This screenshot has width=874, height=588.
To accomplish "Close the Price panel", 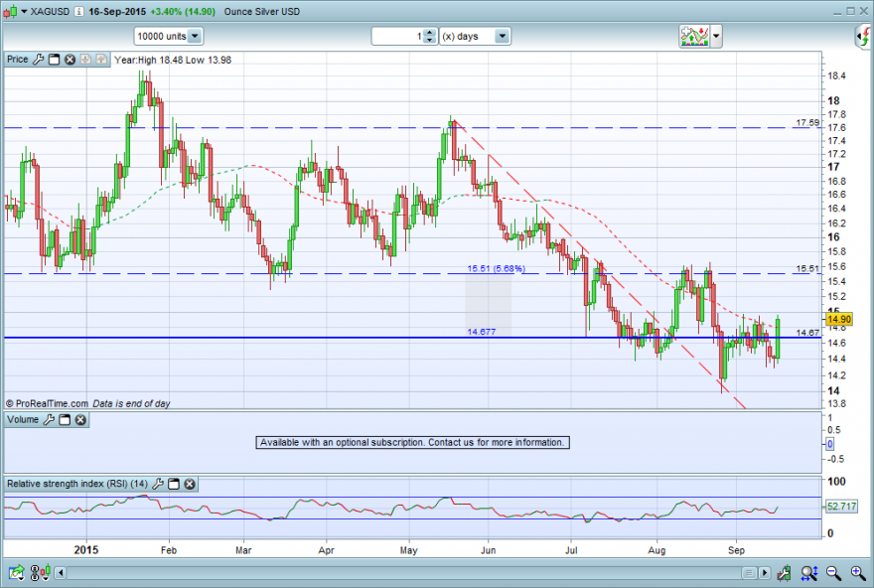I will tap(70, 59).
